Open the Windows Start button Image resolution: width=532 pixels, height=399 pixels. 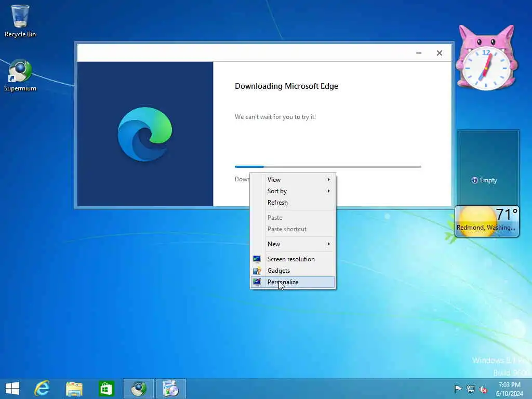[12, 389]
